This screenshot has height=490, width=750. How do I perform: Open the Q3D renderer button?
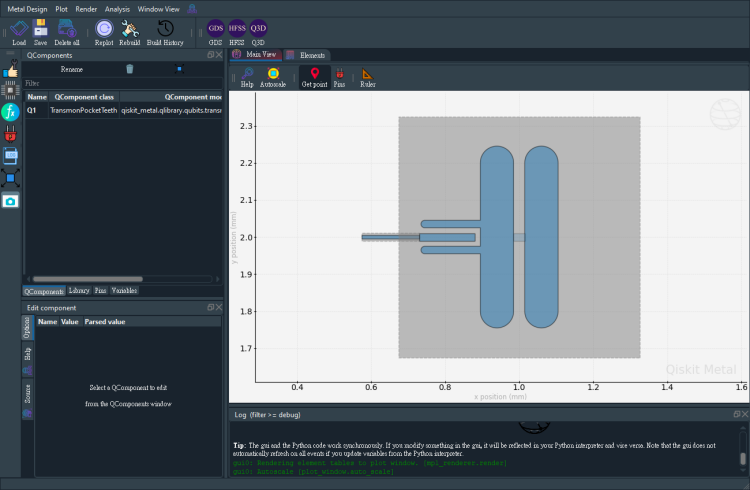tap(258, 33)
